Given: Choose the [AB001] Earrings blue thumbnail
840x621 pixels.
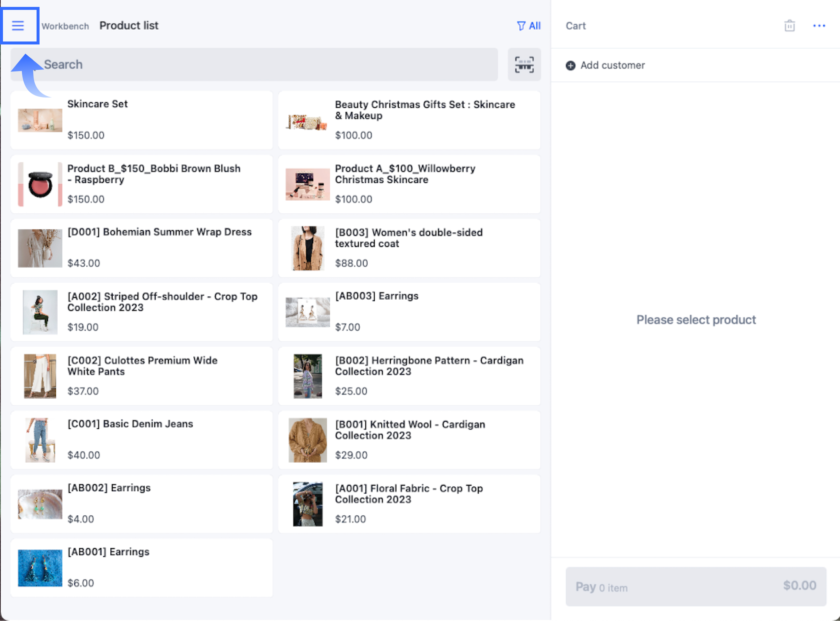Looking at the screenshot, I should pos(40,568).
